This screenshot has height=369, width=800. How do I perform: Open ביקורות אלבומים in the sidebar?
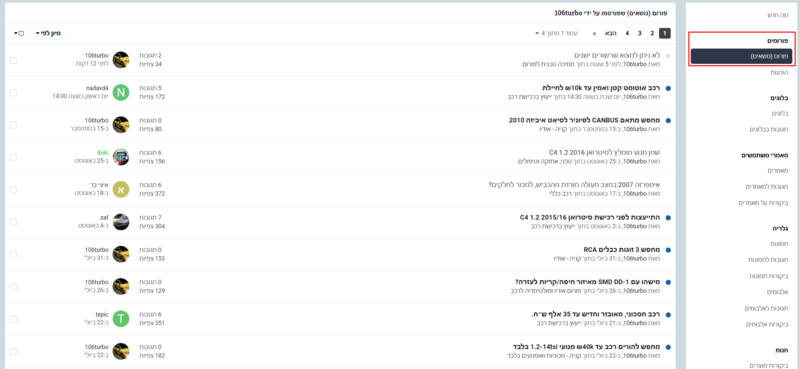(767, 325)
